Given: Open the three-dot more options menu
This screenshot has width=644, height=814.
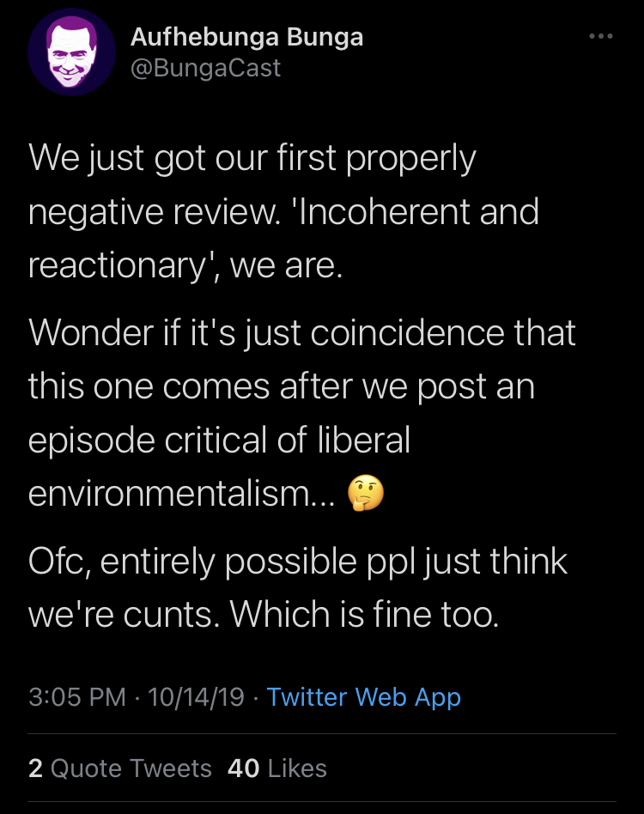Looking at the screenshot, I should (x=600, y=37).
